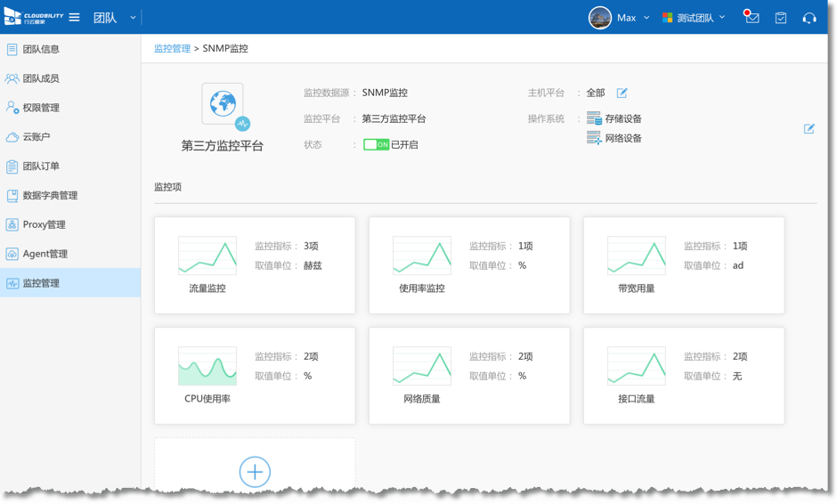The height and width of the screenshot is (504, 837).
Task: Open the 流量监控 monitor card
Action: (255, 265)
